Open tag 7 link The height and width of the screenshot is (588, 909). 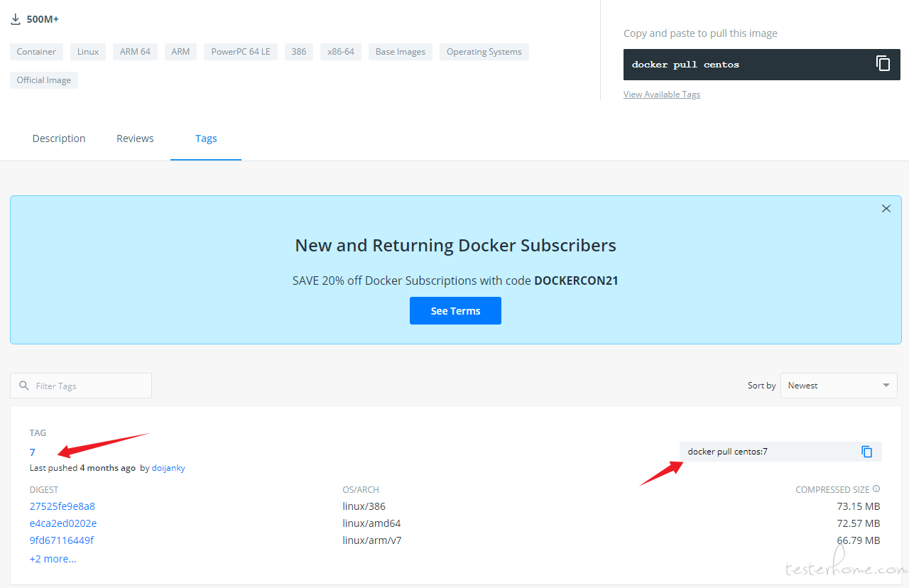coord(33,452)
